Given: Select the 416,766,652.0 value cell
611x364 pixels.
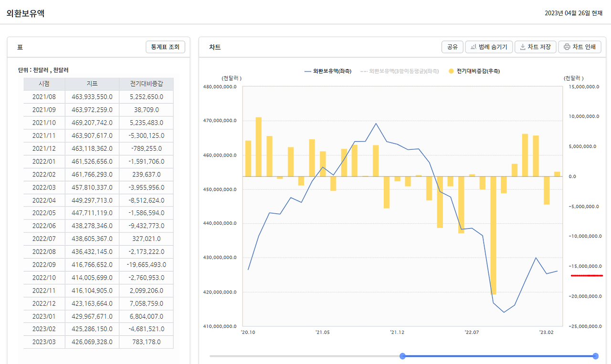Looking at the screenshot, I should click(x=92, y=264).
